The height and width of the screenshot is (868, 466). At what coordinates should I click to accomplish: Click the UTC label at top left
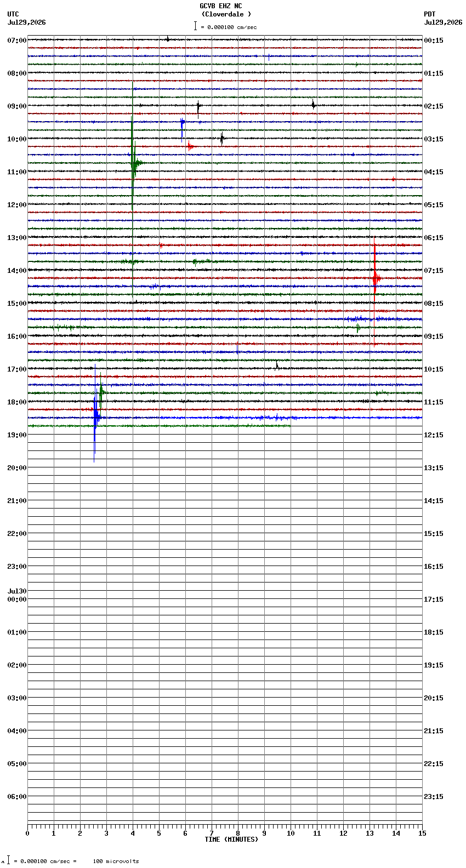click(x=13, y=14)
